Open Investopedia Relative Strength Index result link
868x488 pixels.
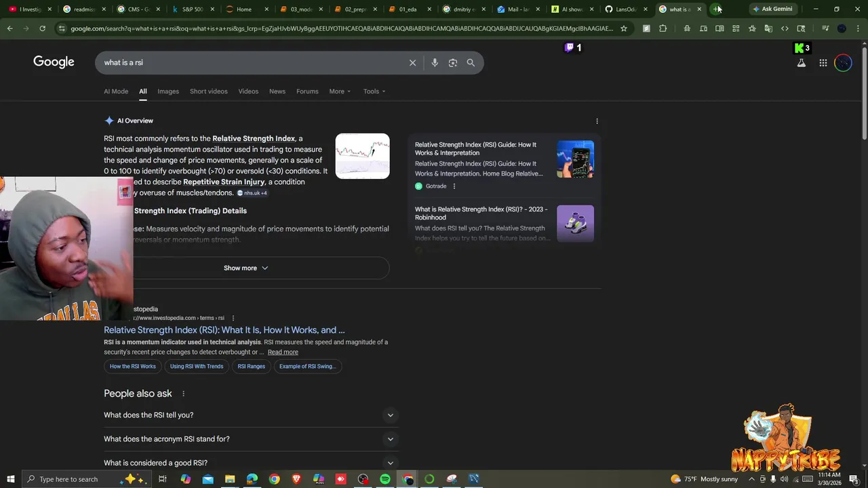coord(224,330)
